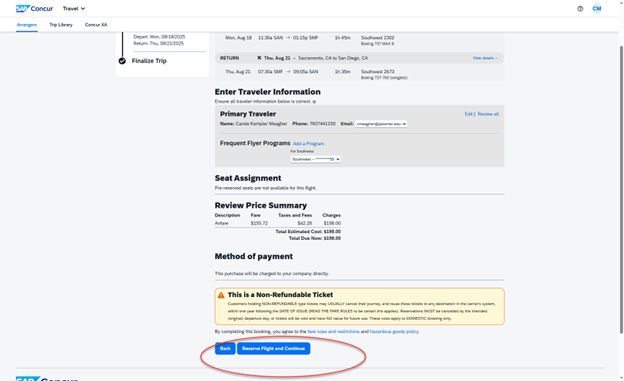Click the $42.28 taxes and fees value

[x=305, y=223]
